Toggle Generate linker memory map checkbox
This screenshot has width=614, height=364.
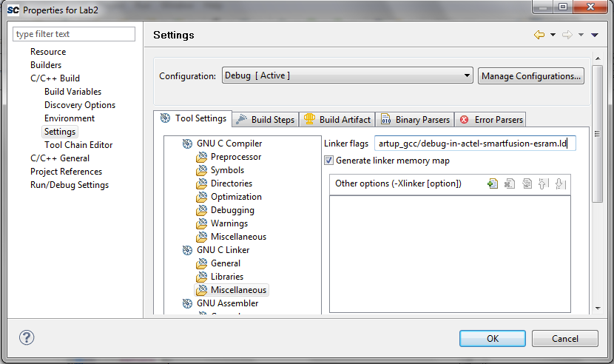pos(329,161)
